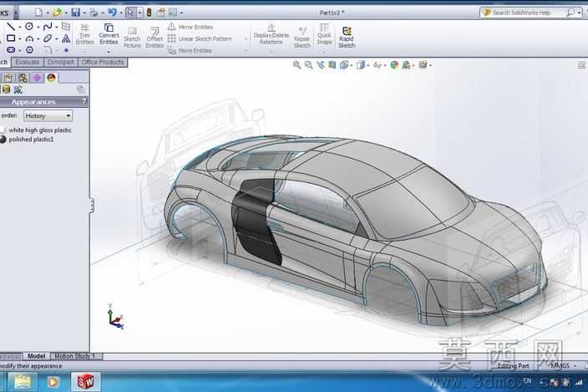
Task: Open the dropdown arrow next to Line tool
Action: 19,27
